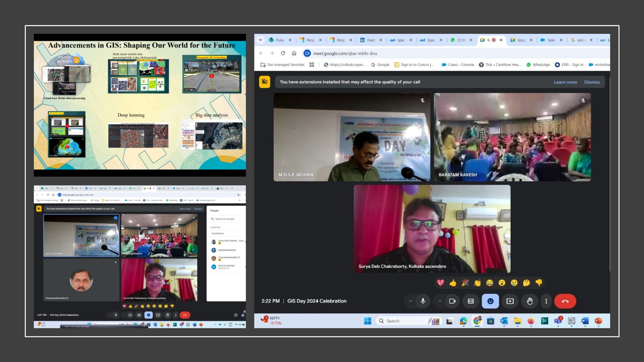This screenshot has width=644, height=362.
Task: Expand video settings arrow beside camera
Action: (440, 301)
